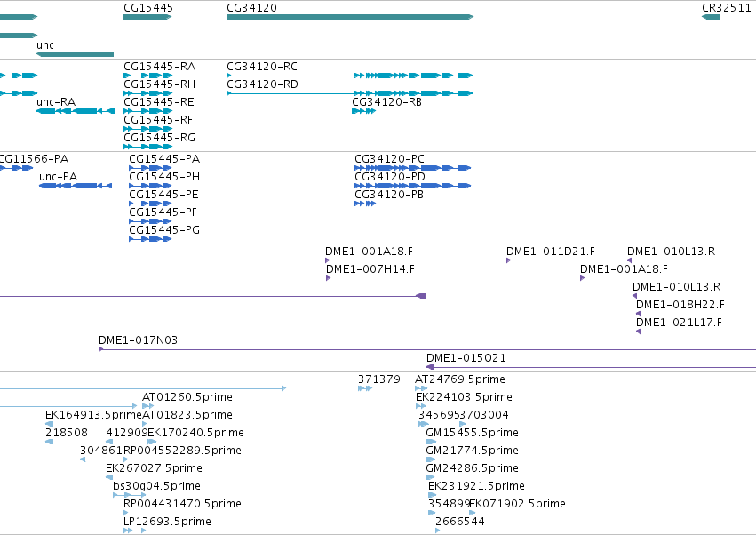Click the CG15445 gene label
This screenshot has height=535, width=756.
tap(148, 8)
